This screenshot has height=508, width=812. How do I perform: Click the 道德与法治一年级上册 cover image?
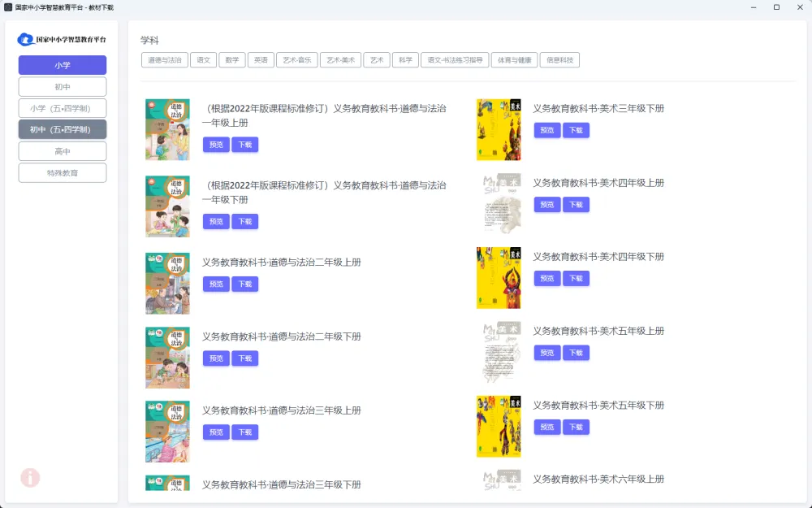(167, 129)
